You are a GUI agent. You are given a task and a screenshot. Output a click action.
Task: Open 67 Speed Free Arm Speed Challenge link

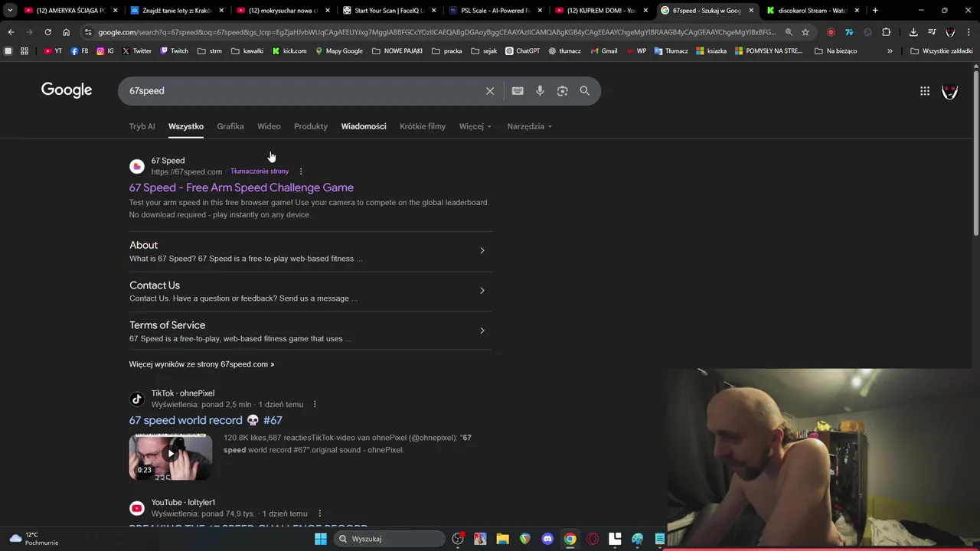(241, 187)
